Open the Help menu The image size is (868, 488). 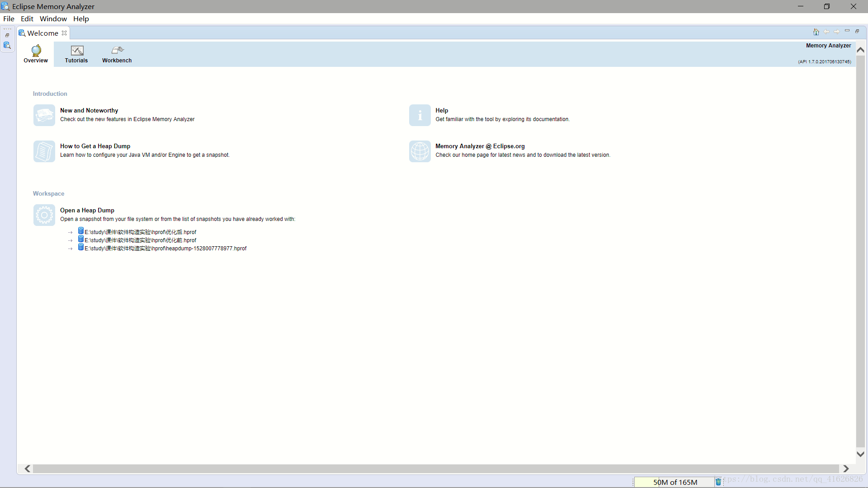coord(81,19)
